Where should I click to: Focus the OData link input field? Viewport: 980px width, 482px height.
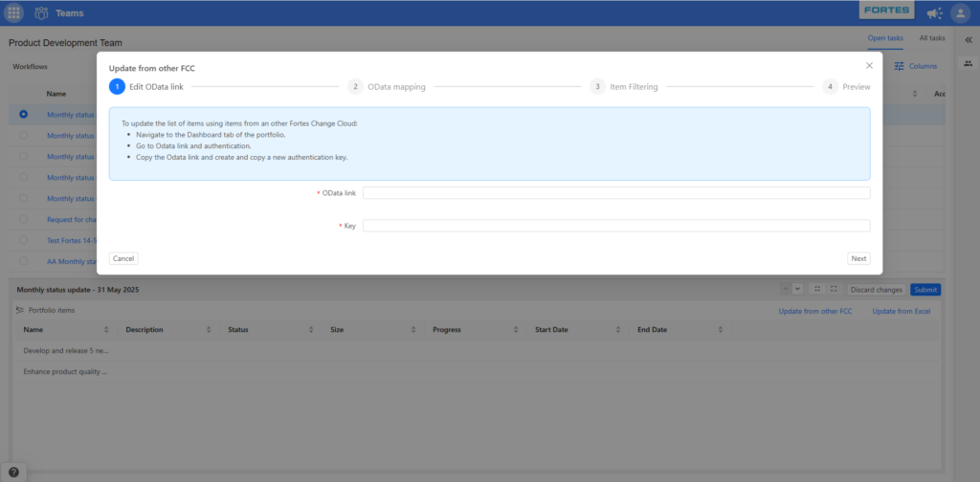(x=616, y=193)
